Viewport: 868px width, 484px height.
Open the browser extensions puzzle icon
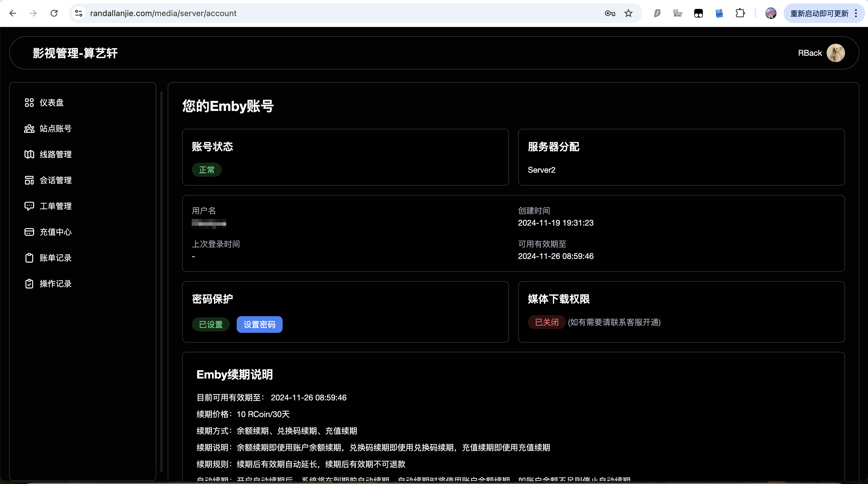740,14
